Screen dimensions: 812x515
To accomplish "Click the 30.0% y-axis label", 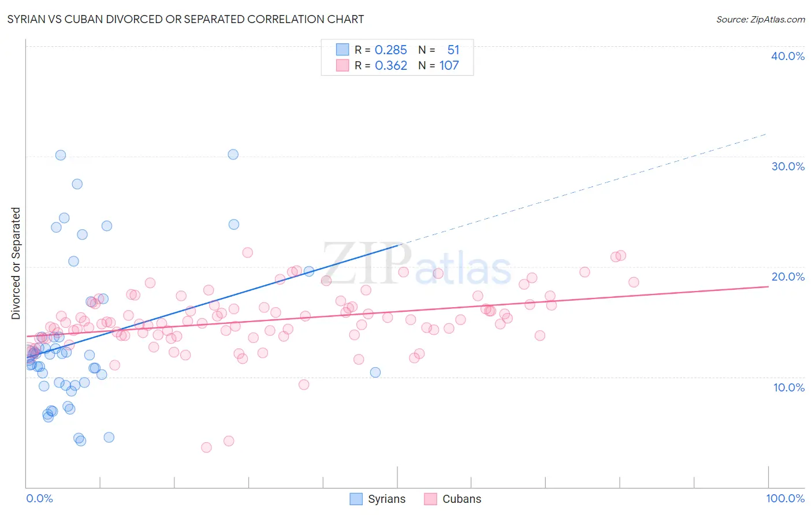I will [788, 166].
